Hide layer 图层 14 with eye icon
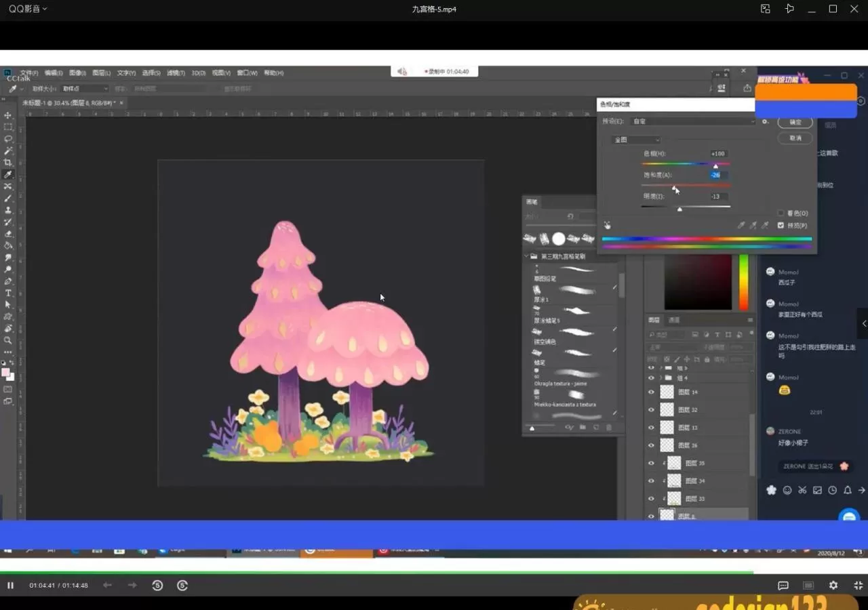This screenshot has height=610, width=868. pos(652,392)
